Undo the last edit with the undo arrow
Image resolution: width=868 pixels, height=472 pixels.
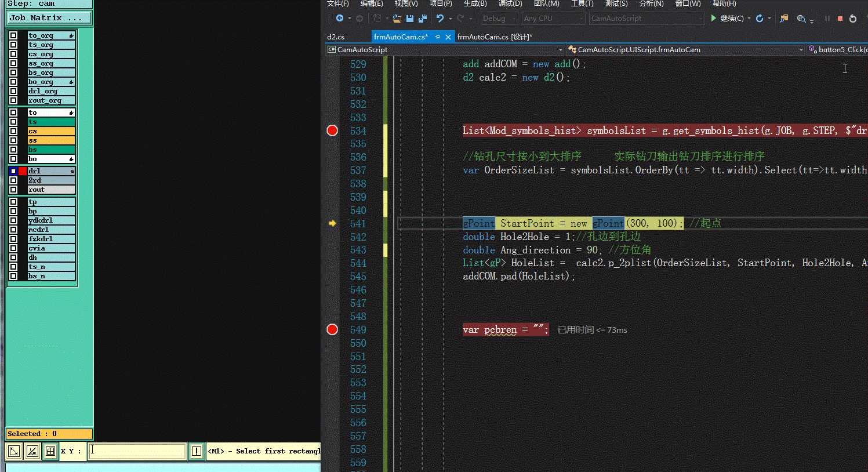tap(440, 19)
